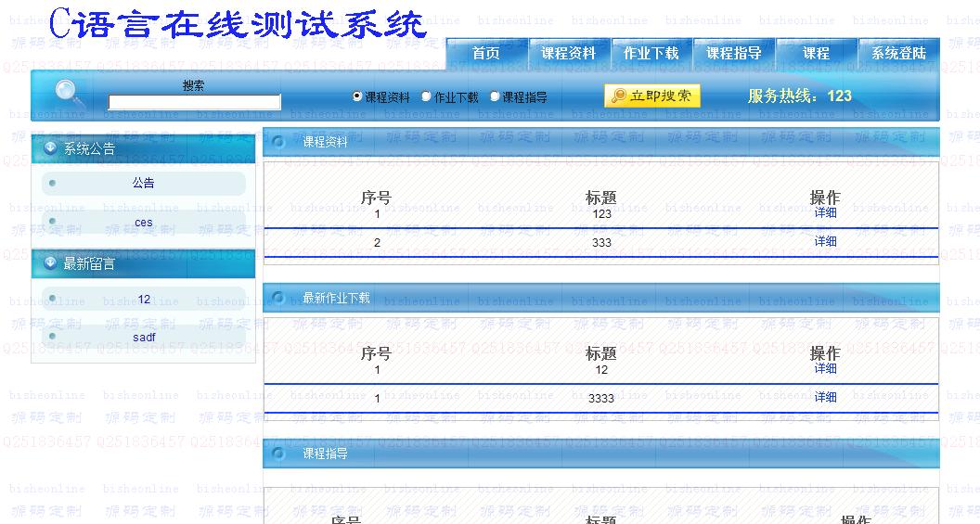980x524 pixels.
Task: Click the 课程资料 section header icon
Action: pos(278,142)
